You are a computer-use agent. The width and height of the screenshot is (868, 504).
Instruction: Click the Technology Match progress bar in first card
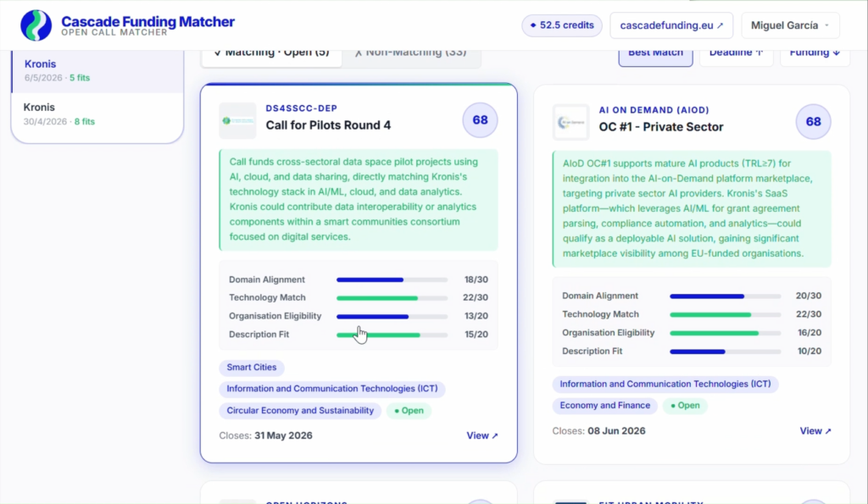click(392, 298)
